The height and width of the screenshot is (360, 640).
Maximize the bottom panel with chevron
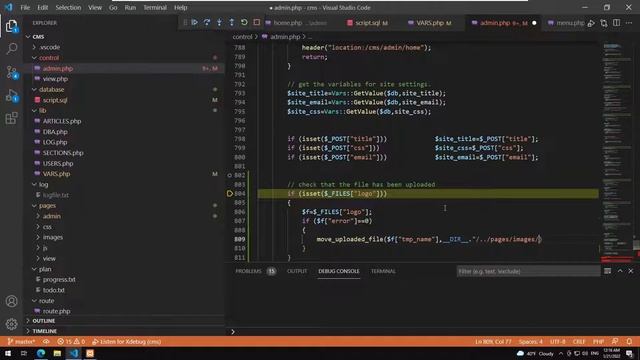point(620,271)
